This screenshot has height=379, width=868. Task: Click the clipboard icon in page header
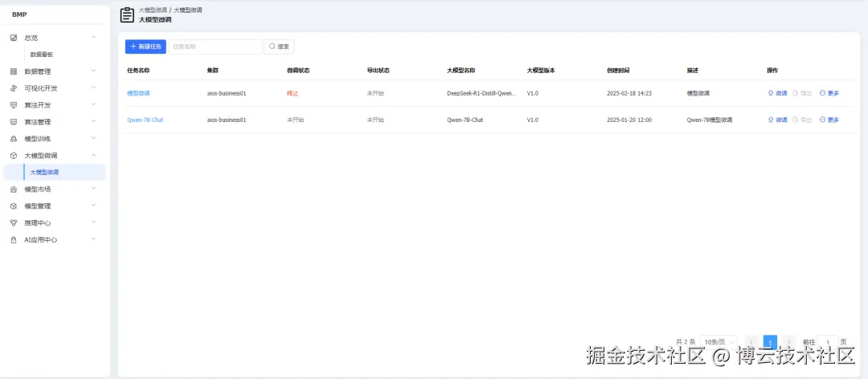coord(127,15)
